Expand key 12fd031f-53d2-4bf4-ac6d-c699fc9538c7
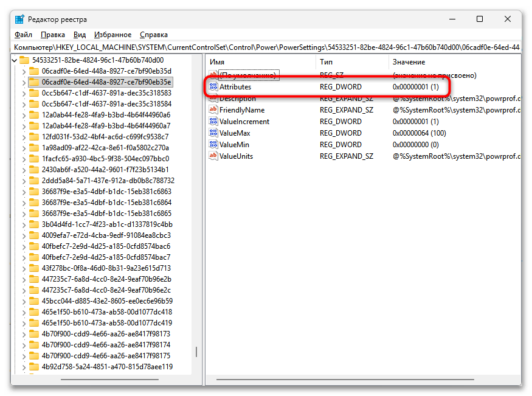Viewport: 532px width, 396px height. coord(24,137)
